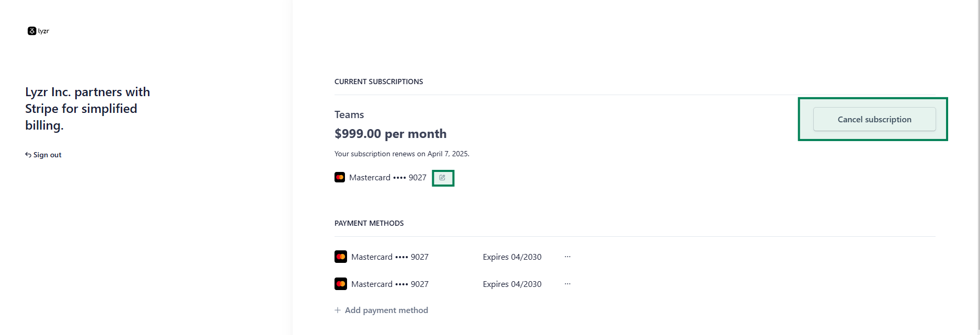
Task: Click the Teams plan name
Action: pos(349,114)
